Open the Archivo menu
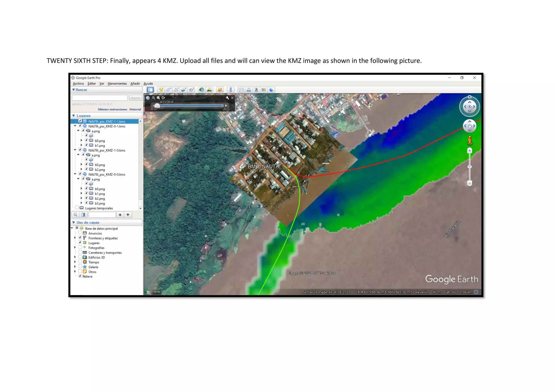Screen dimensions: 555x392 (78, 84)
